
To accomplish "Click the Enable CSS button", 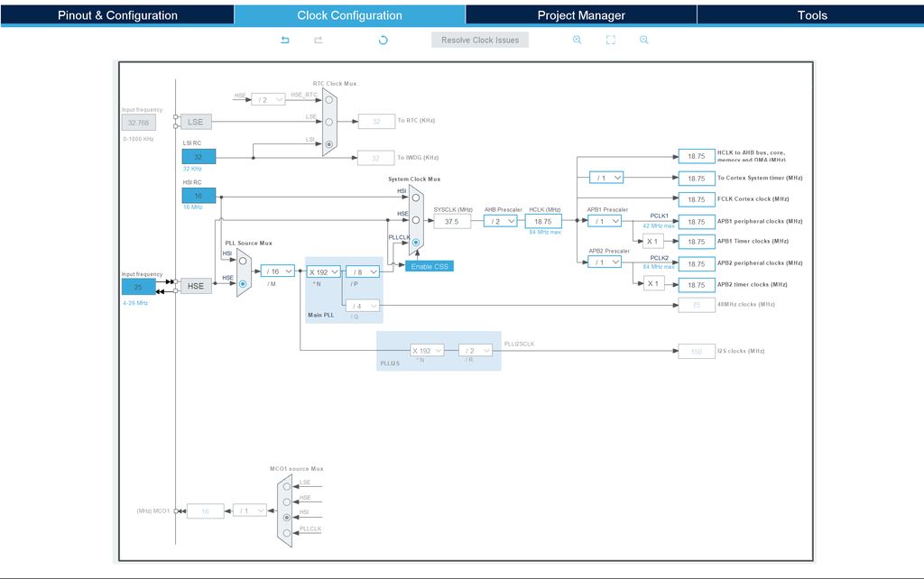I will pyautogui.click(x=430, y=266).
